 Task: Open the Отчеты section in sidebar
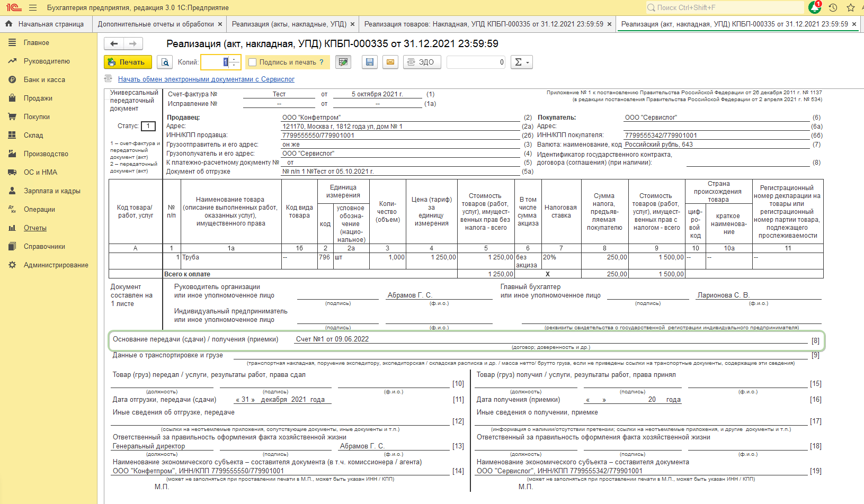click(35, 228)
